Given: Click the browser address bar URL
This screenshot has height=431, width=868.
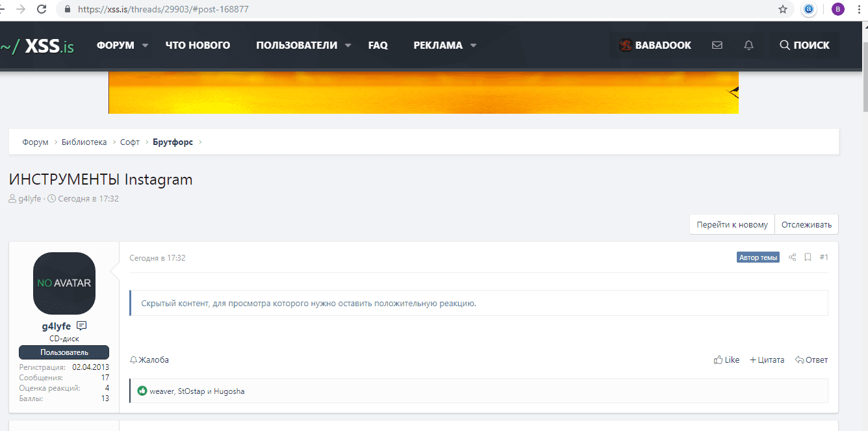Looking at the screenshot, I should pyautogui.click(x=163, y=10).
